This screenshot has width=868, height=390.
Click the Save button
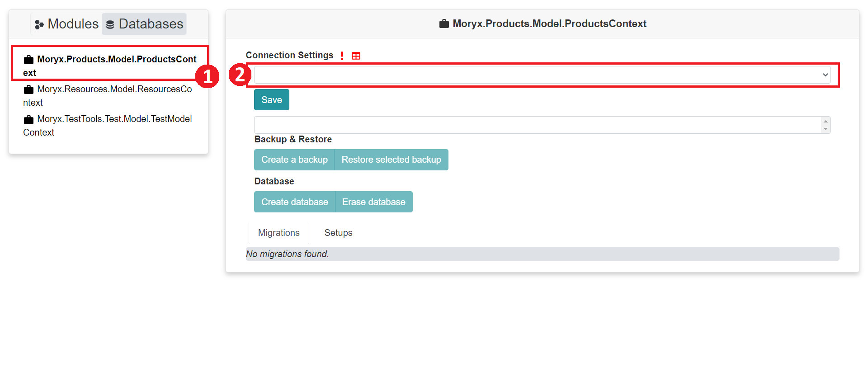click(272, 100)
